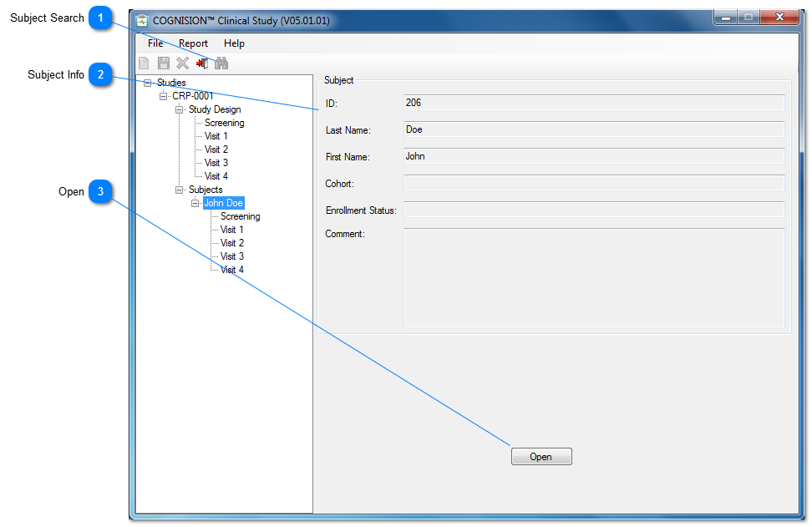Open the Help menu

pos(234,43)
